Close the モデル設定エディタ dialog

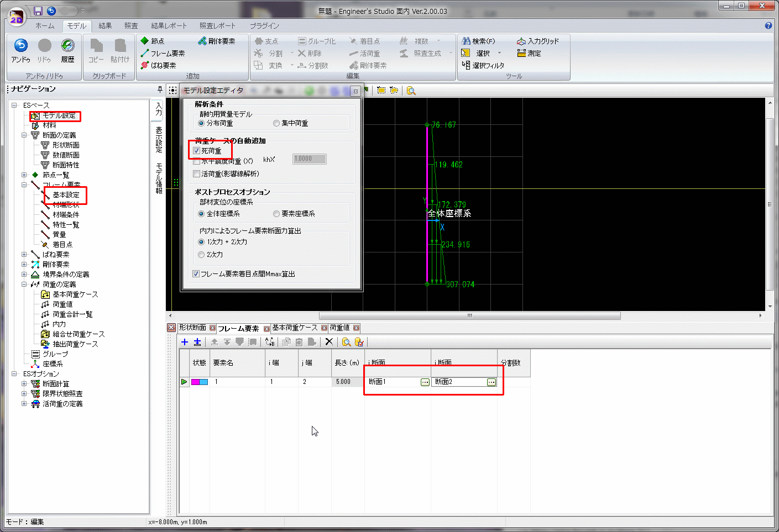pyautogui.click(x=356, y=91)
